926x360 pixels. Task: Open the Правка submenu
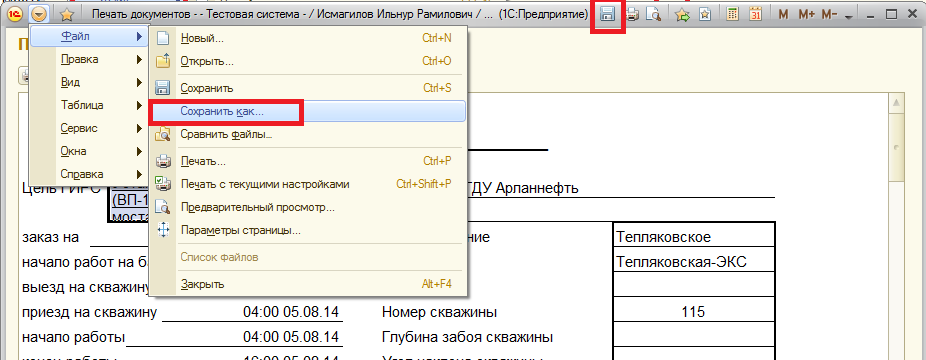click(x=88, y=60)
